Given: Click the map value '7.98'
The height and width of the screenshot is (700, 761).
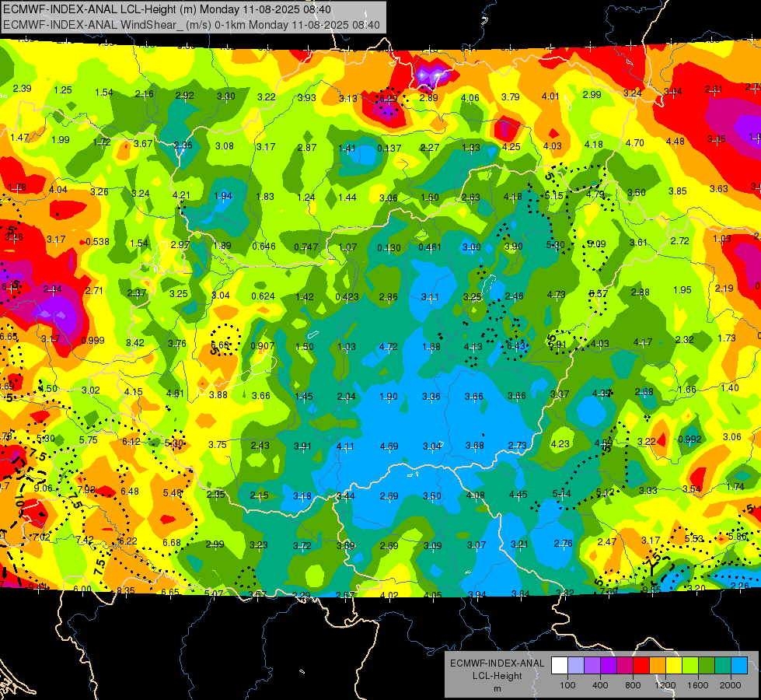Looking at the screenshot, I should [x=86, y=489].
